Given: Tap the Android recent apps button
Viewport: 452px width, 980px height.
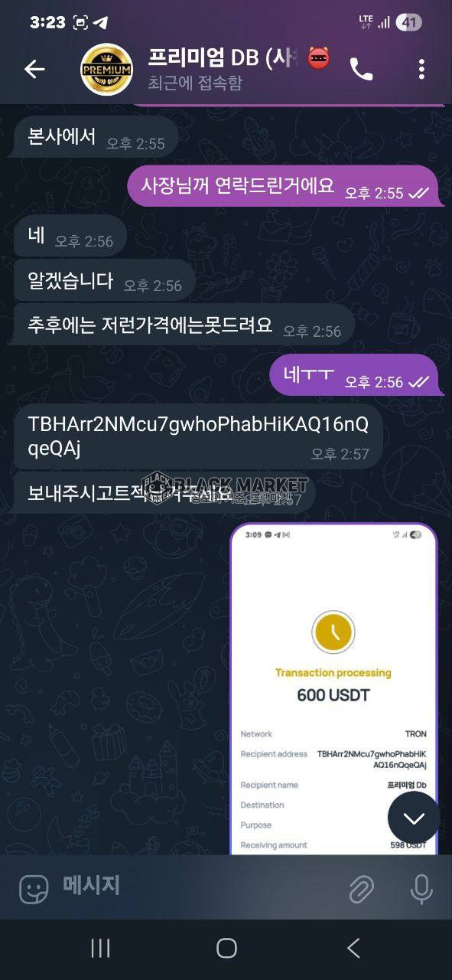Looking at the screenshot, I should pyautogui.click(x=100, y=948).
